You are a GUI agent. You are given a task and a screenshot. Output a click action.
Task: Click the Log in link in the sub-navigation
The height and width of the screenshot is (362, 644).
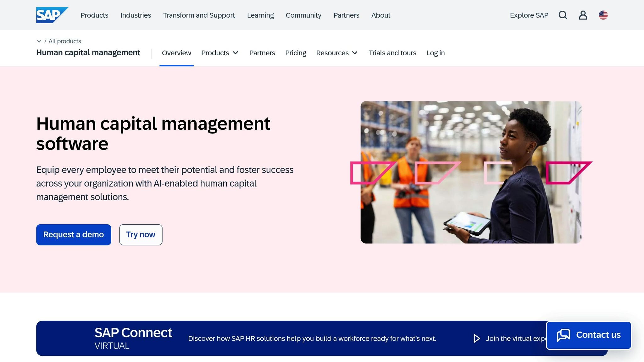coord(436,53)
